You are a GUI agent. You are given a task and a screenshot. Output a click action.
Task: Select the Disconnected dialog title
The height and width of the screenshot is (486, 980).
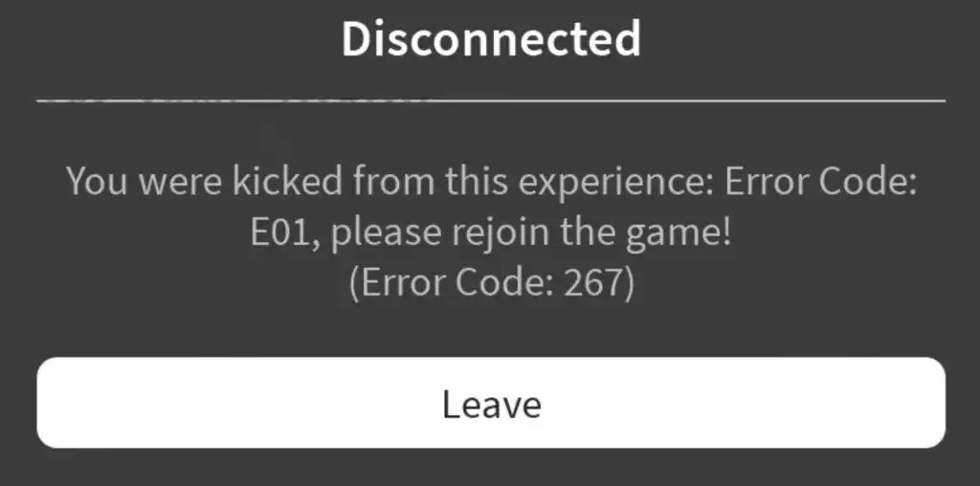(491, 38)
